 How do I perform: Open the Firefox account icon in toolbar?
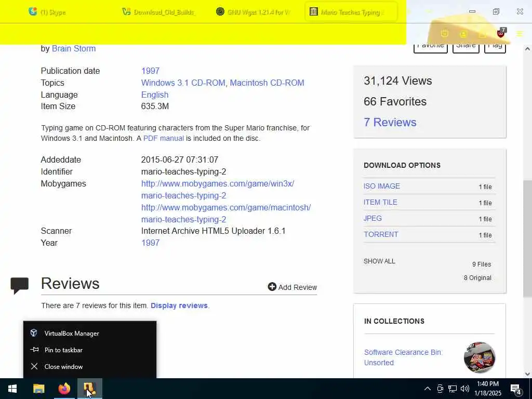click(x=463, y=34)
